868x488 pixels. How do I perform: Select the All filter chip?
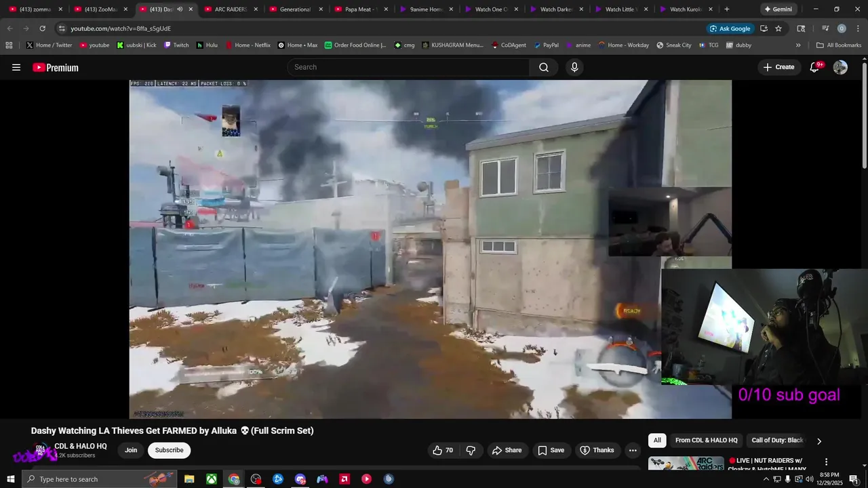657,441
